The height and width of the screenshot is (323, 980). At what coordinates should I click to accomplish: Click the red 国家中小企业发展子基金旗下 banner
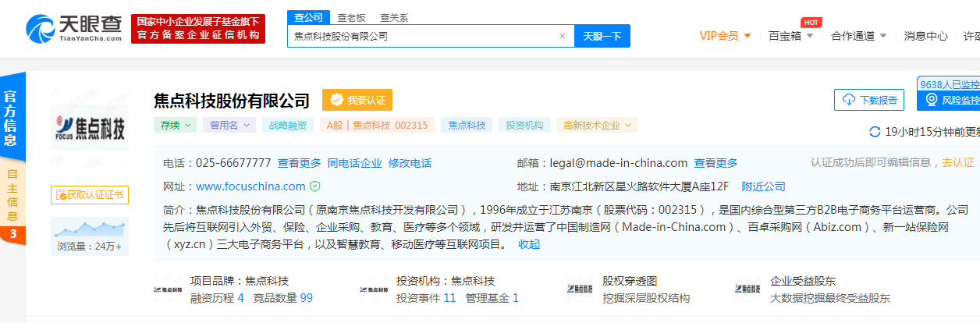(198, 29)
